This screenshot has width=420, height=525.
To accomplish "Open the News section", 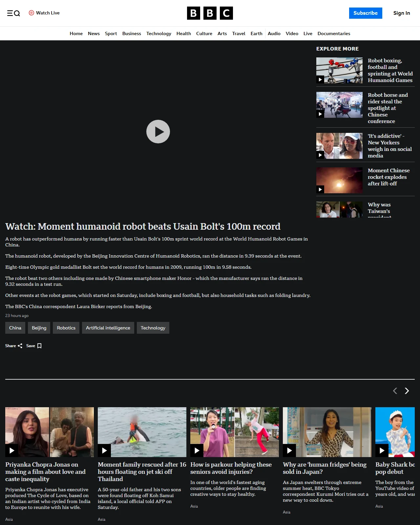I will point(94,33).
